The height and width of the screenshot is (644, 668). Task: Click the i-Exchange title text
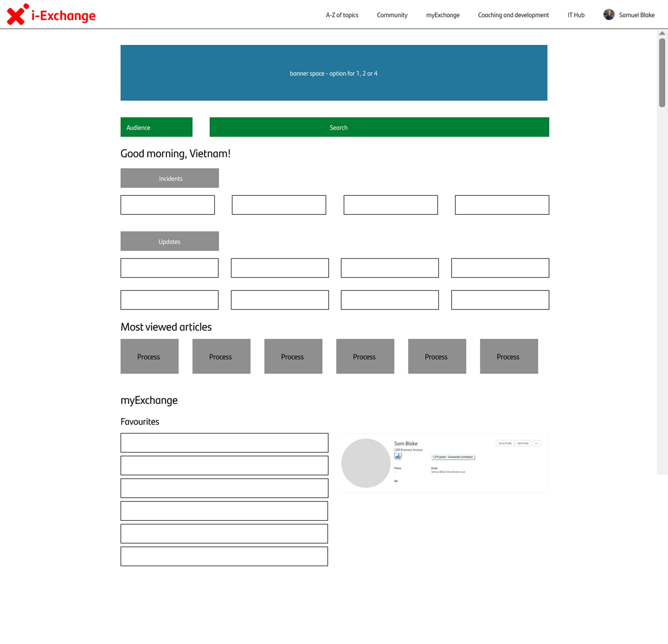[x=63, y=16]
